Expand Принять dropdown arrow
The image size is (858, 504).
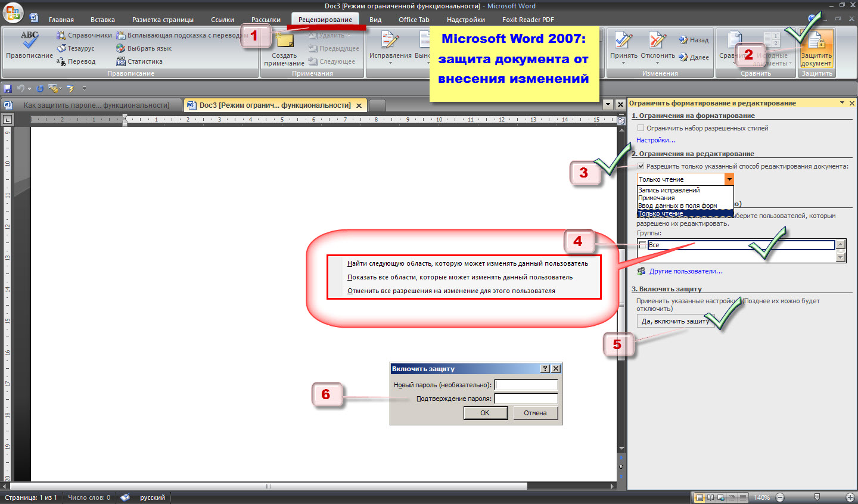coord(624,63)
